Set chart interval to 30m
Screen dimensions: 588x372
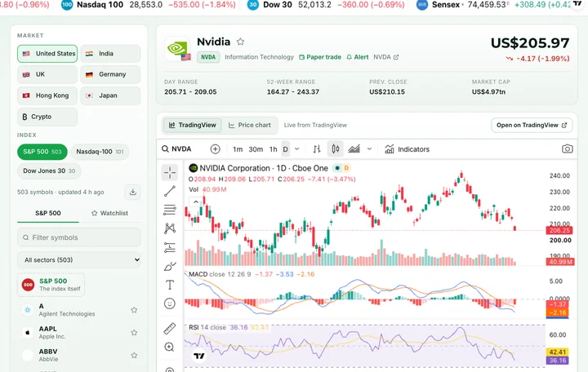point(256,149)
